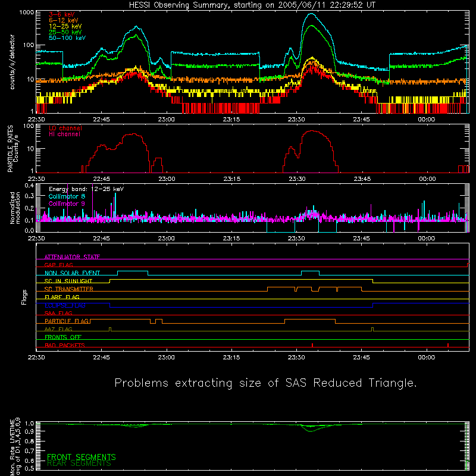Click the HI channel legend label
476x476 pixels.
coord(64,134)
